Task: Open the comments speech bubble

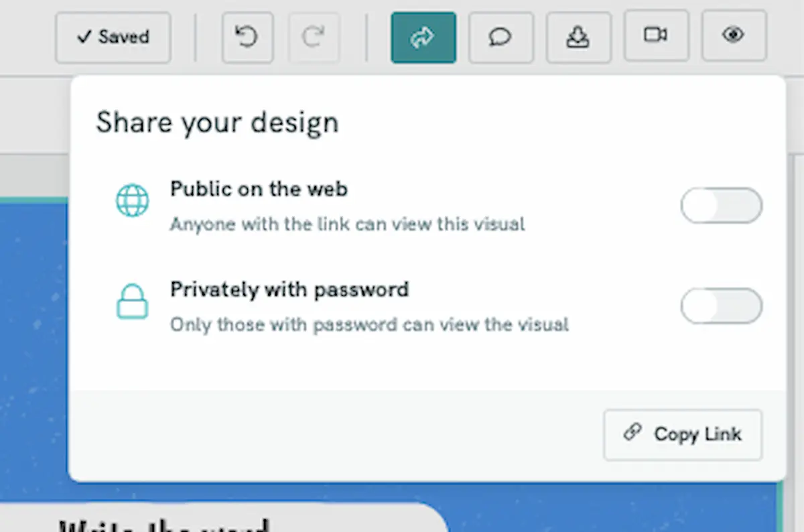Action: (500, 37)
